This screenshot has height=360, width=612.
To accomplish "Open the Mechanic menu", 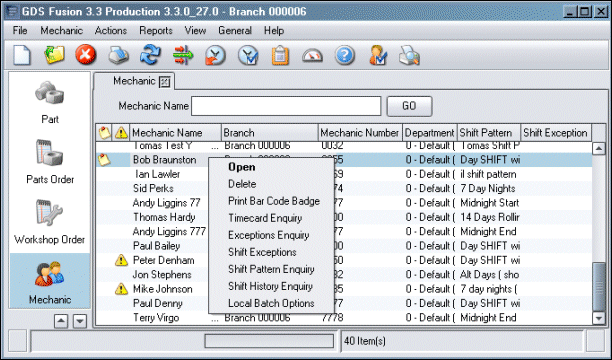I will tap(62, 30).
